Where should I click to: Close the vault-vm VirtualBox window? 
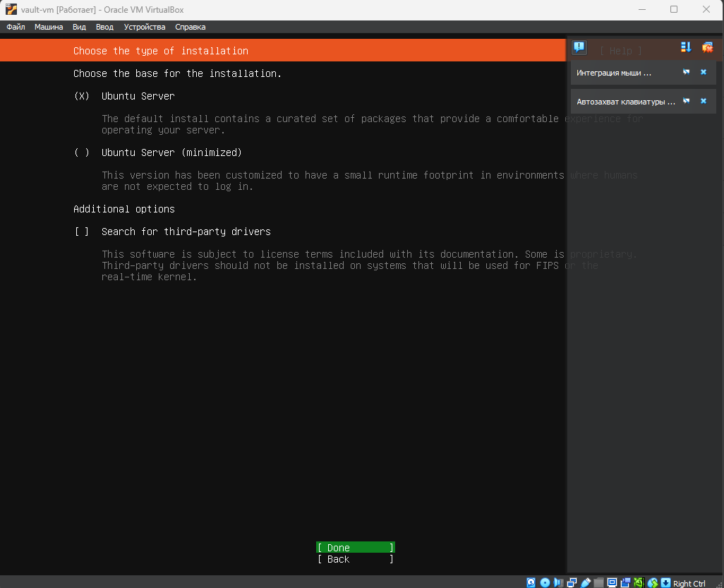click(x=706, y=9)
